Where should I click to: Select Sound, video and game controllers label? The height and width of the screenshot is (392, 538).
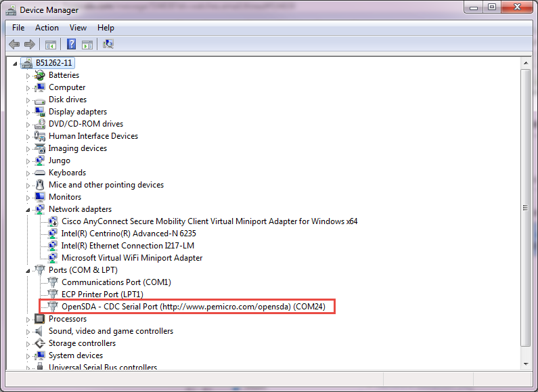(111, 331)
